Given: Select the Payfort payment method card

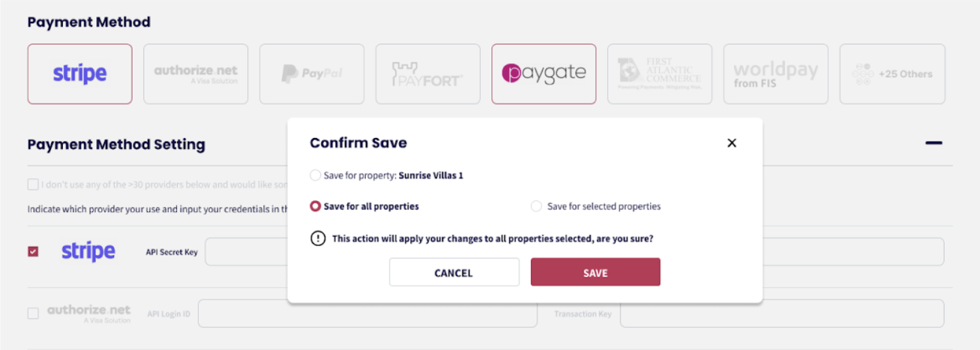Looking at the screenshot, I should [x=428, y=74].
